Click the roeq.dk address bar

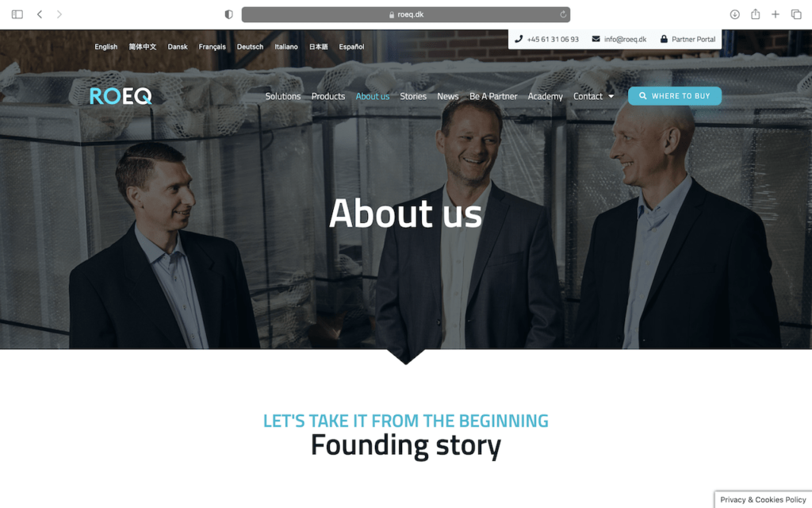(x=405, y=14)
